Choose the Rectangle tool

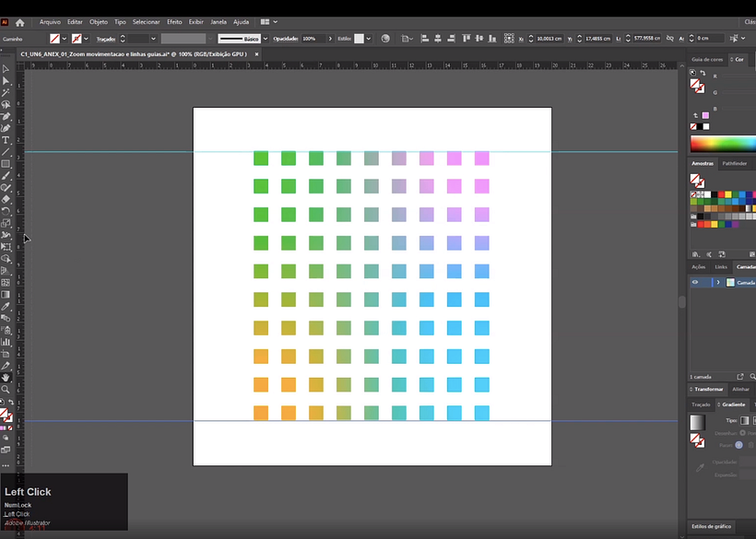click(x=6, y=164)
